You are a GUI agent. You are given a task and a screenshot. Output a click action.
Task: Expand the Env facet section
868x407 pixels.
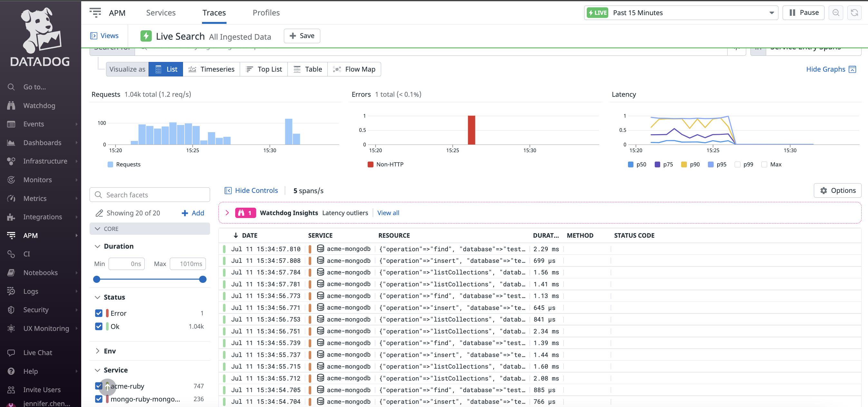[x=97, y=351]
